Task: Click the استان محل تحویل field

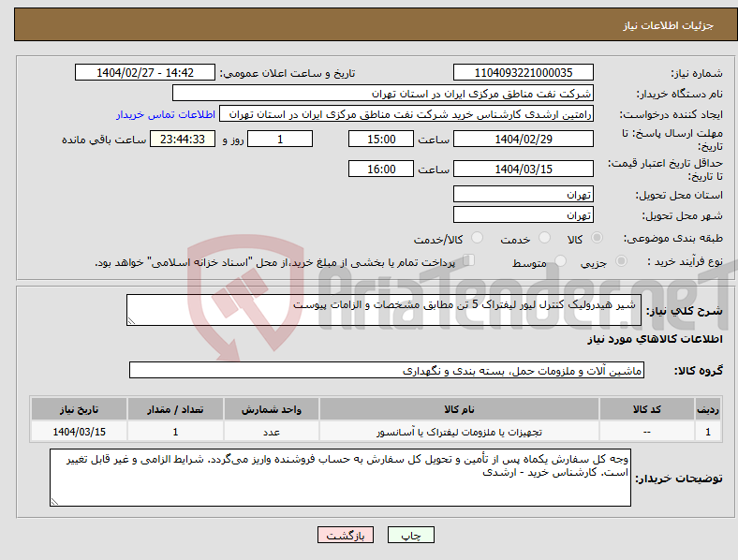Action: (523, 194)
